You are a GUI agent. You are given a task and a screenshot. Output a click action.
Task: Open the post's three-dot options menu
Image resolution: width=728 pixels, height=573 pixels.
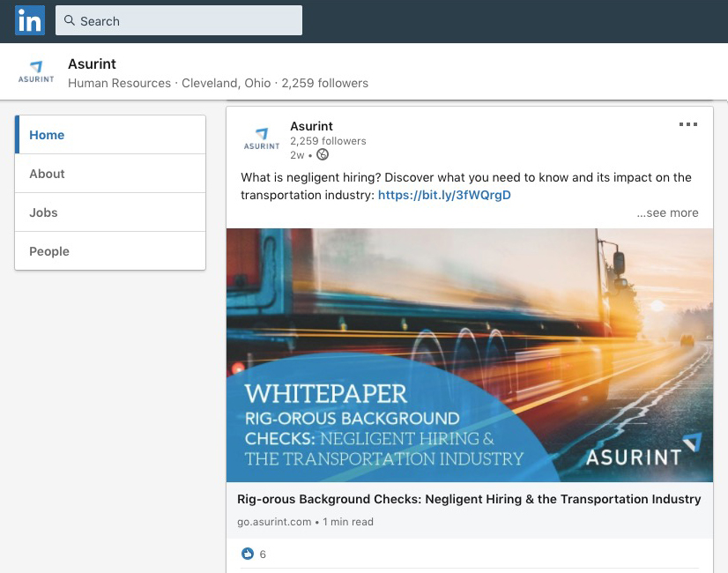pyautogui.click(x=688, y=124)
